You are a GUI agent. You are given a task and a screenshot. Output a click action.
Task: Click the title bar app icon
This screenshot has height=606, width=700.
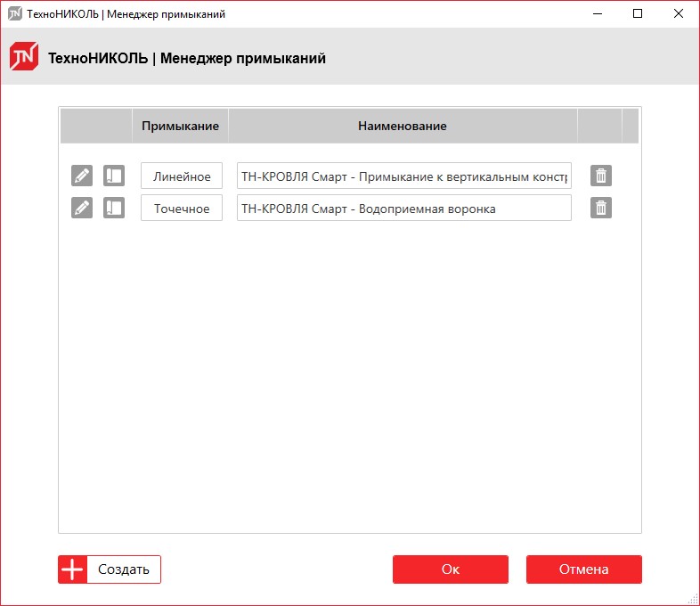point(15,14)
